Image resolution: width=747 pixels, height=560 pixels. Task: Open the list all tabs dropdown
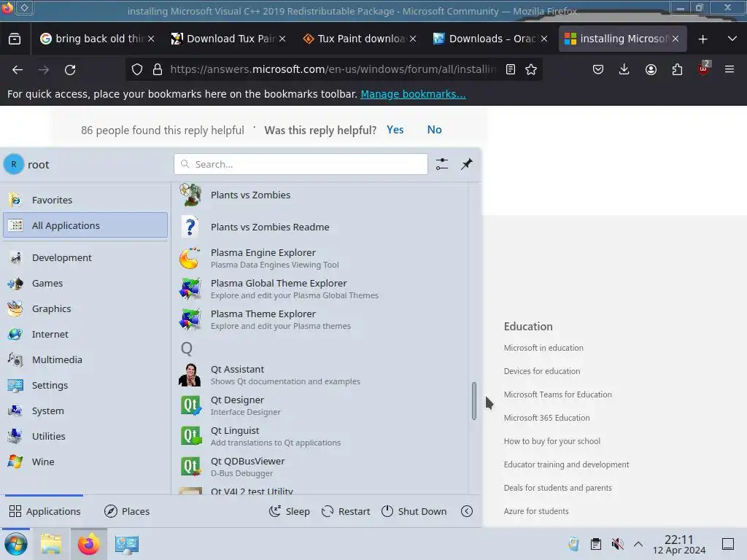[x=732, y=39]
